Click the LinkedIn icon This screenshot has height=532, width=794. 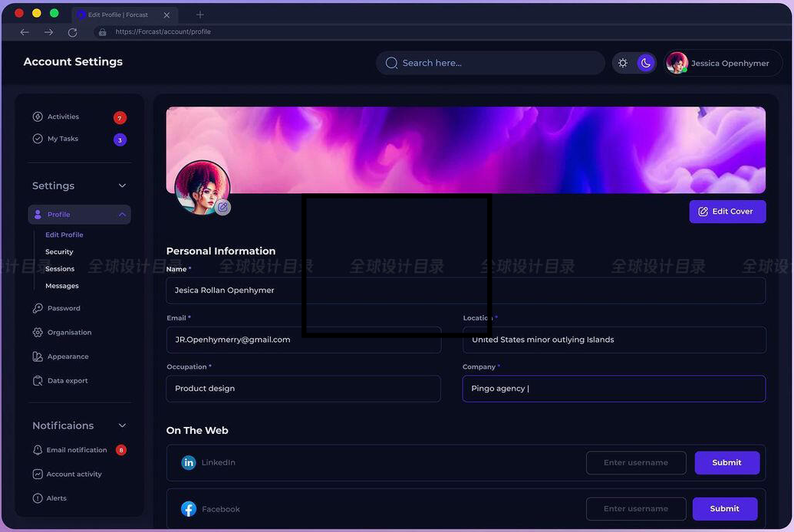pos(189,462)
